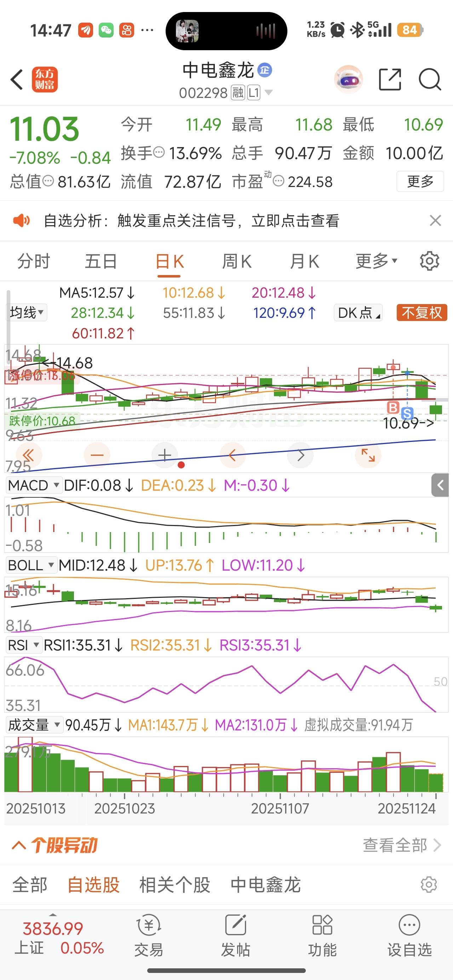Tap the 跌停价:10.68 label

(42, 421)
